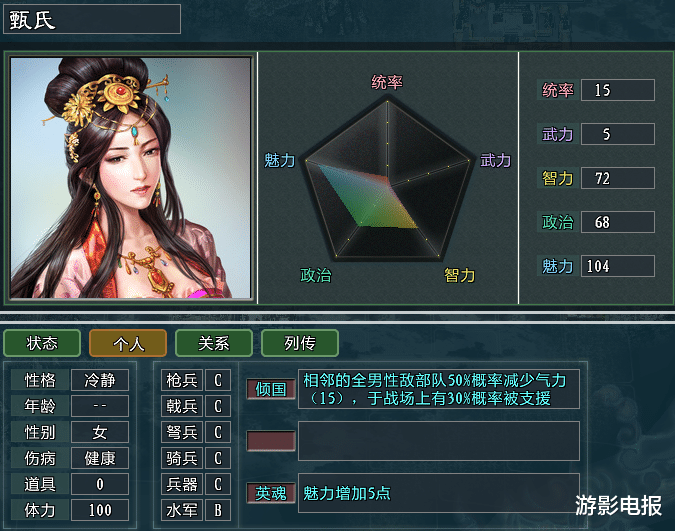Select the 政治 value box showing 68

pos(618,222)
